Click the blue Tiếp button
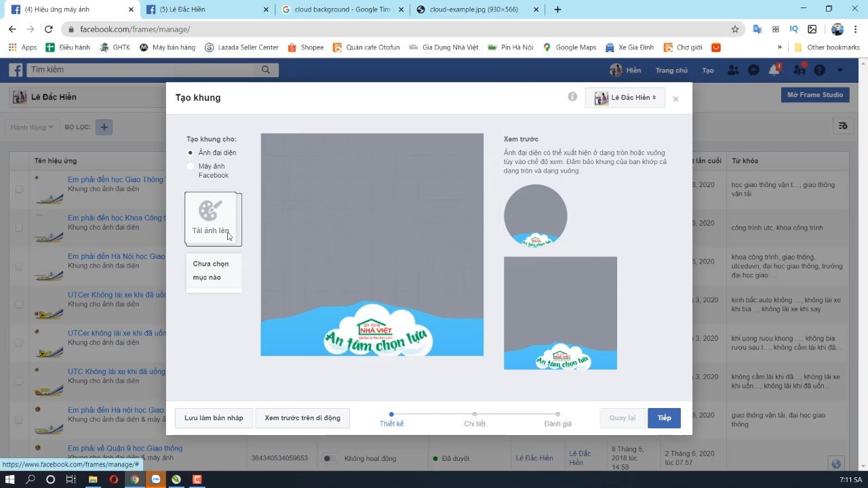Image resolution: width=868 pixels, height=488 pixels. pyautogui.click(x=664, y=418)
